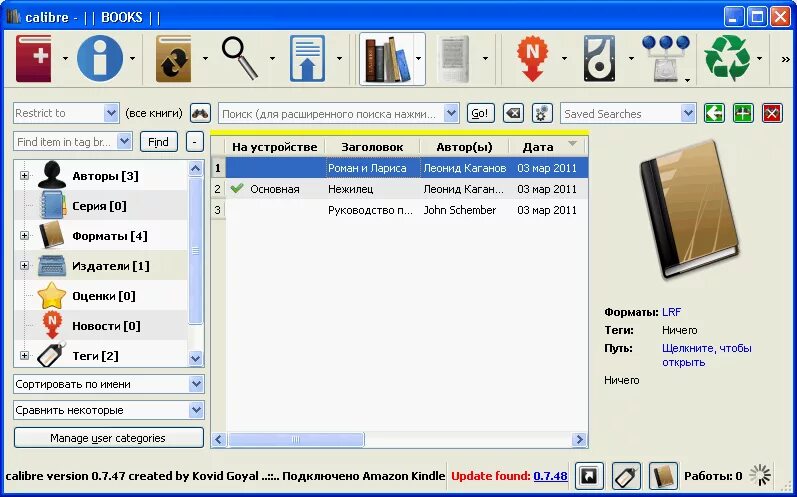Open search preferences gear icon

[542, 113]
